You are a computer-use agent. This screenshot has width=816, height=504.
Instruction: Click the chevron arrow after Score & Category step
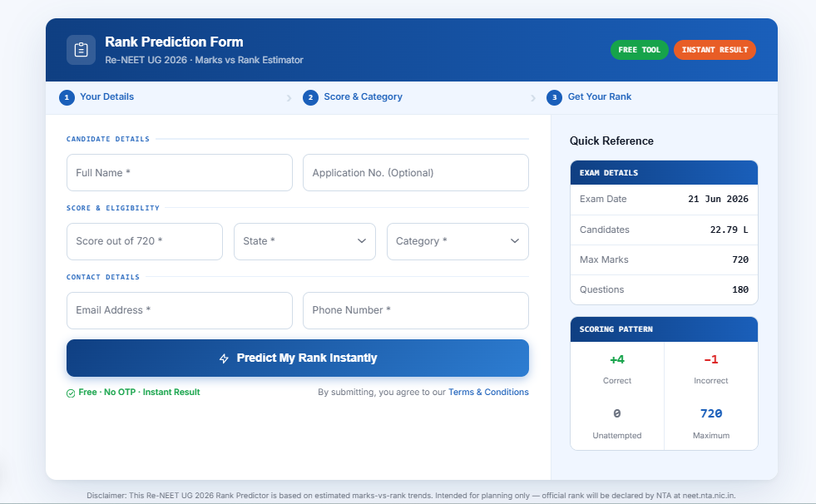pyautogui.click(x=533, y=98)
